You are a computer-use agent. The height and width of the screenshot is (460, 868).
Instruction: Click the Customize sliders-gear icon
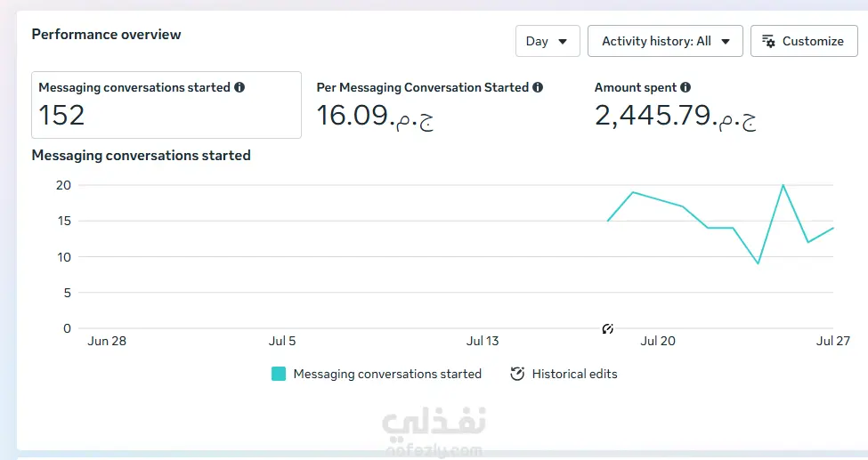[768, 41]
